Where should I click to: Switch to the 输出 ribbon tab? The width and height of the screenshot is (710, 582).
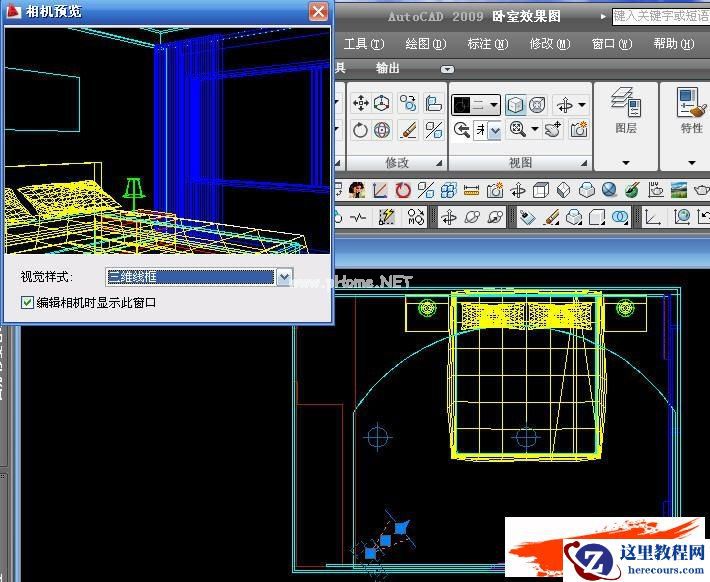tap(388, 68)
